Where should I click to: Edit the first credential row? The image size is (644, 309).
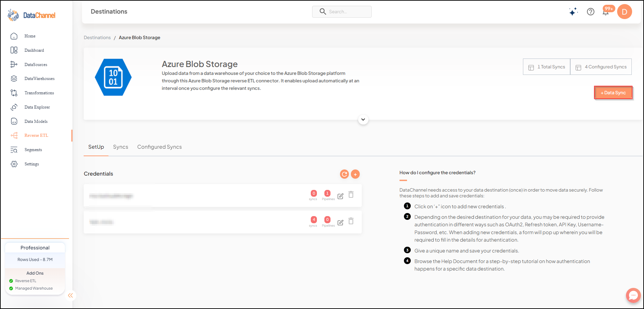tap(340, 196)
